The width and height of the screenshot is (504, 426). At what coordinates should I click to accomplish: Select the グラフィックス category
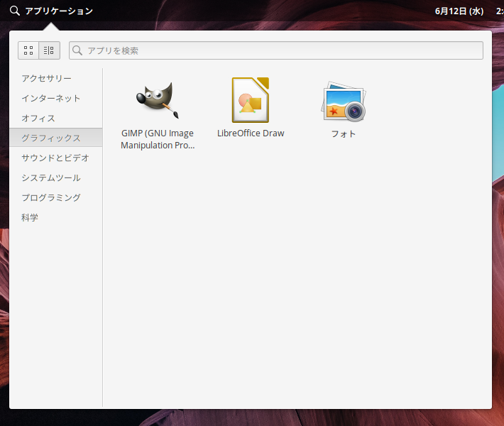[x=56, y=138]
